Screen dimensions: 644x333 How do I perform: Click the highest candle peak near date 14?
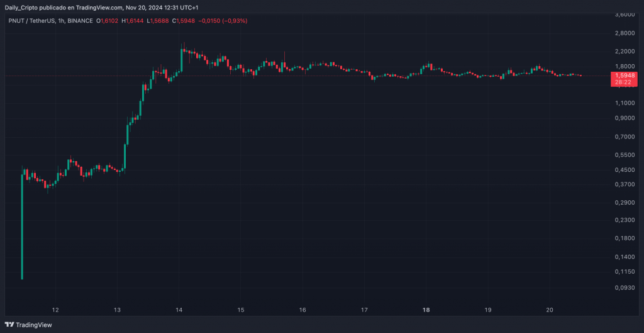[182, 45]
